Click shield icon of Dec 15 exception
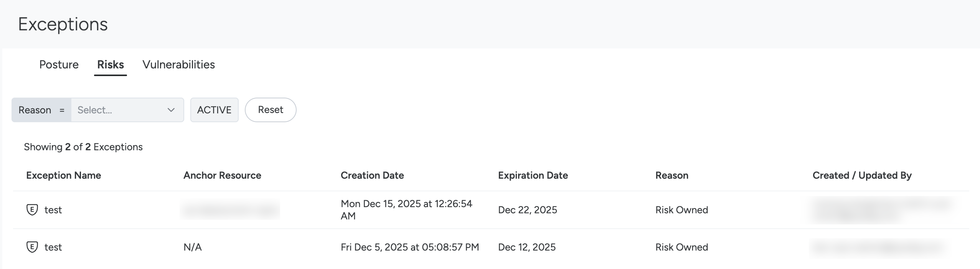 [x=32, y=210]
